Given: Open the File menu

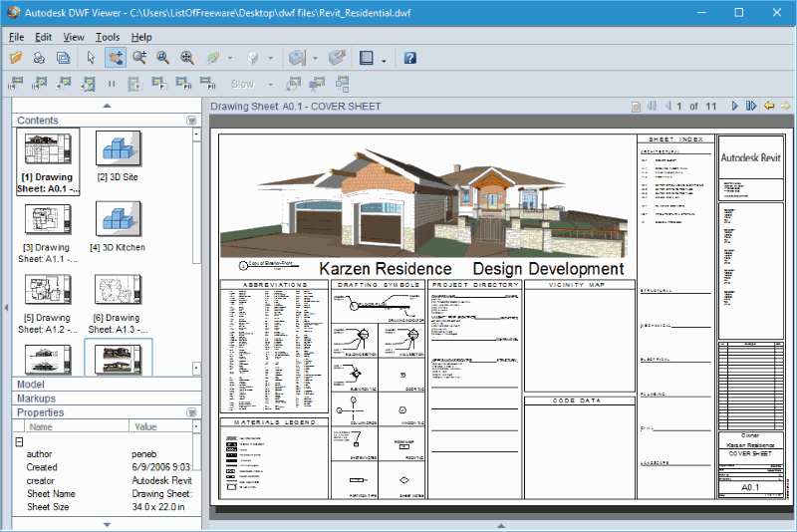Looking at the screenshot, I should click(16, 37).
